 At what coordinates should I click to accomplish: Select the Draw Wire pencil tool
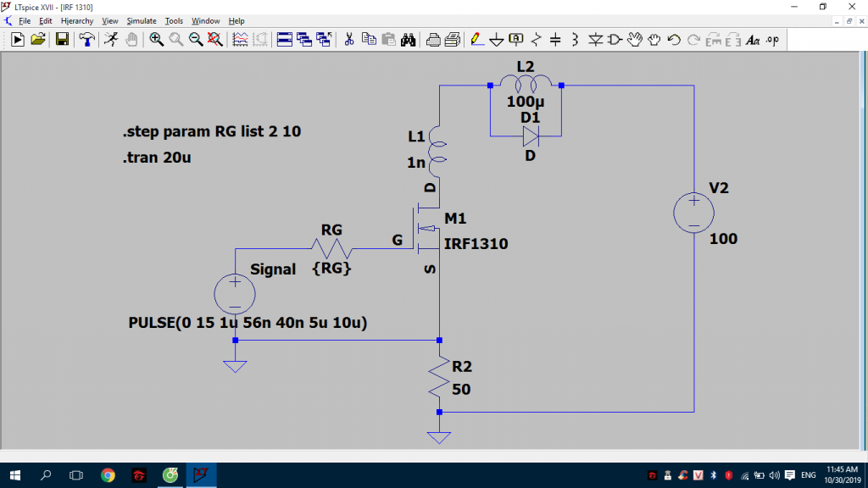point(476,39)
